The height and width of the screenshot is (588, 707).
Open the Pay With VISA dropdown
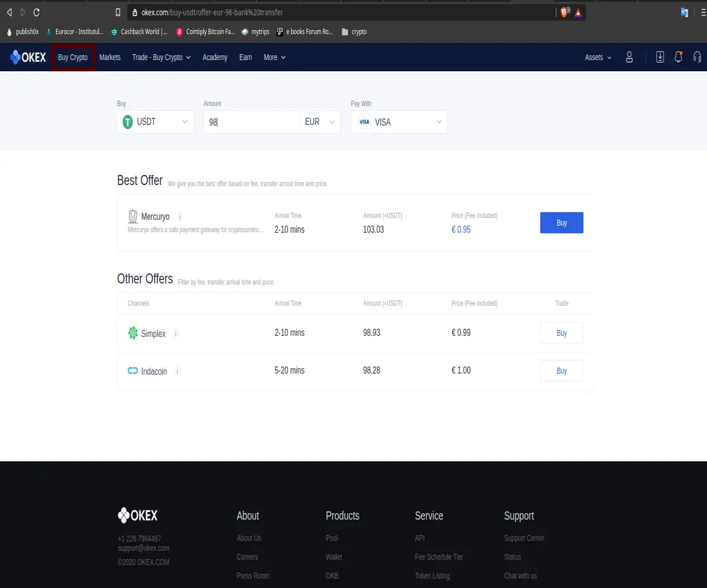point(399,122)
